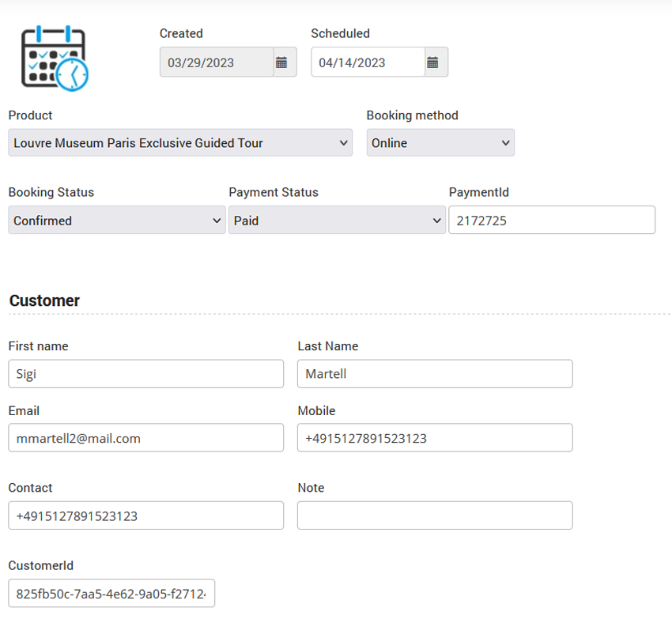Select the CustomerId text box

coord(111,593)
